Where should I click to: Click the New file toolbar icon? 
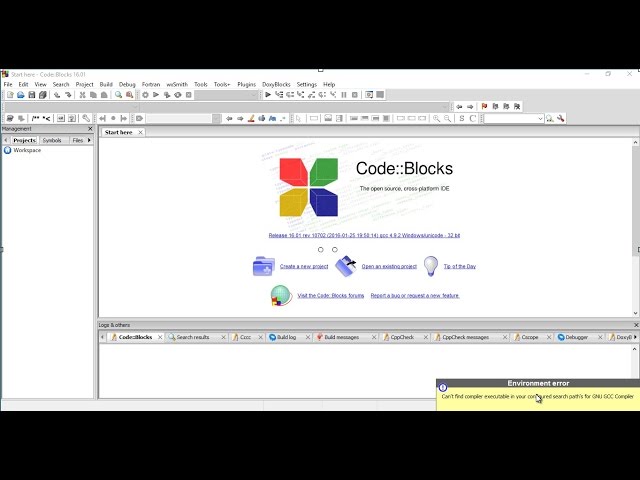click(10, 95)
